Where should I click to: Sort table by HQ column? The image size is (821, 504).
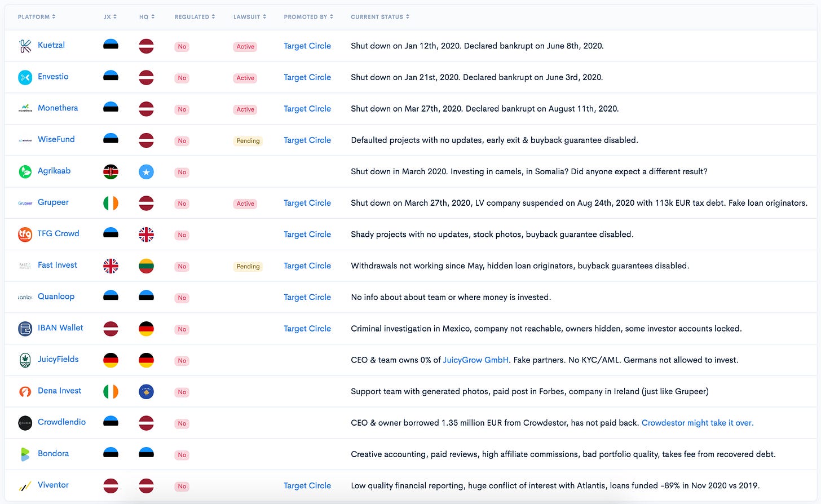147,17
